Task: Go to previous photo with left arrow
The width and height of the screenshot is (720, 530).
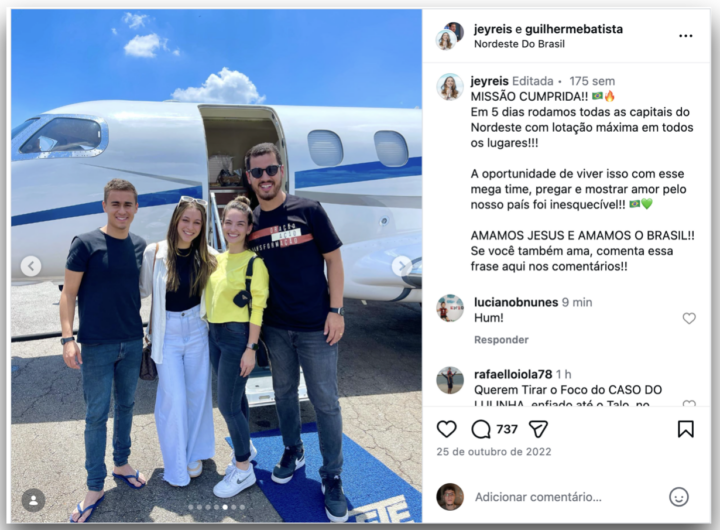Action: click(31, 265)
